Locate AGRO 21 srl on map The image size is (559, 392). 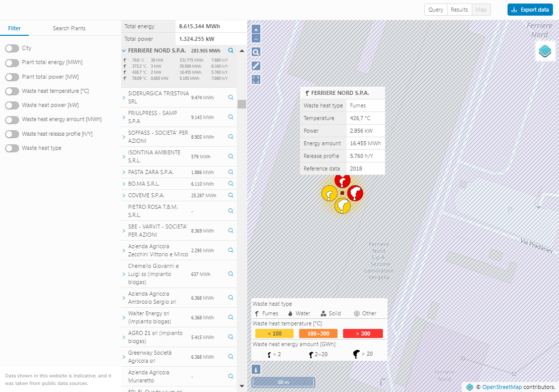coord(231,337)
